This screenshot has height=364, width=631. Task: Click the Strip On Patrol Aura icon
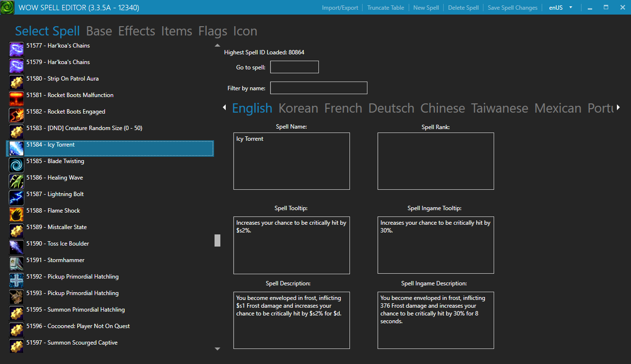point(17,82)
